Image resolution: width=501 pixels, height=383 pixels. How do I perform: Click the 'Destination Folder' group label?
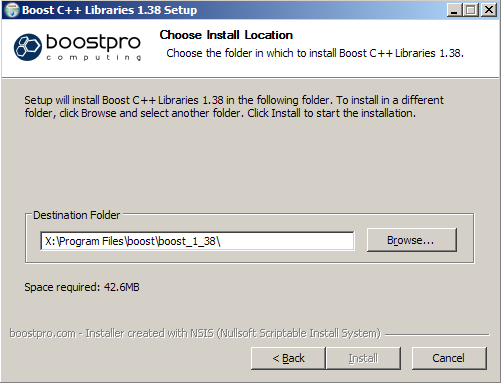point(77,215)
